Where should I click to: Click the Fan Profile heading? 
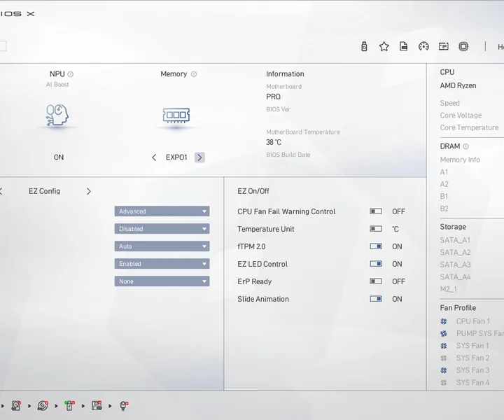click(x=458, y=308)
